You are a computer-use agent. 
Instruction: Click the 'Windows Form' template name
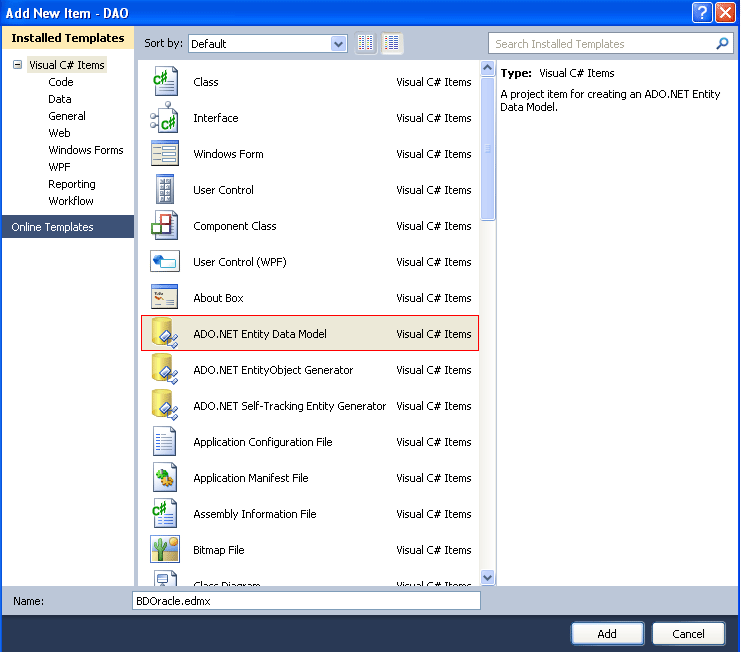228,154
